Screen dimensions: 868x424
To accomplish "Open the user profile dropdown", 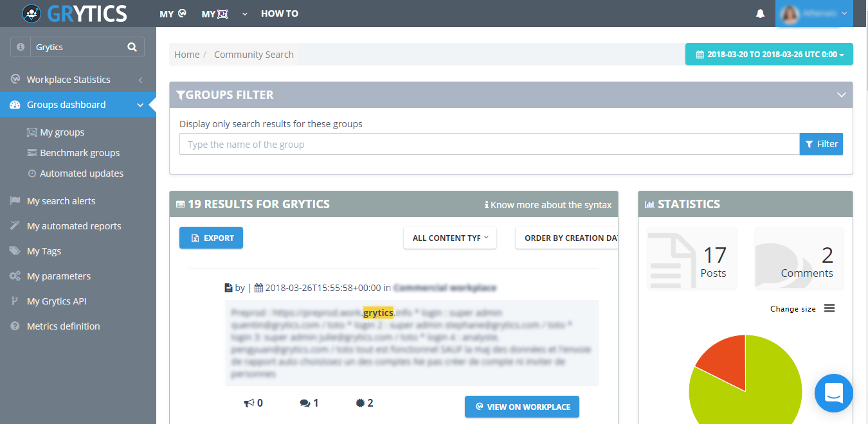I will 814,13.
